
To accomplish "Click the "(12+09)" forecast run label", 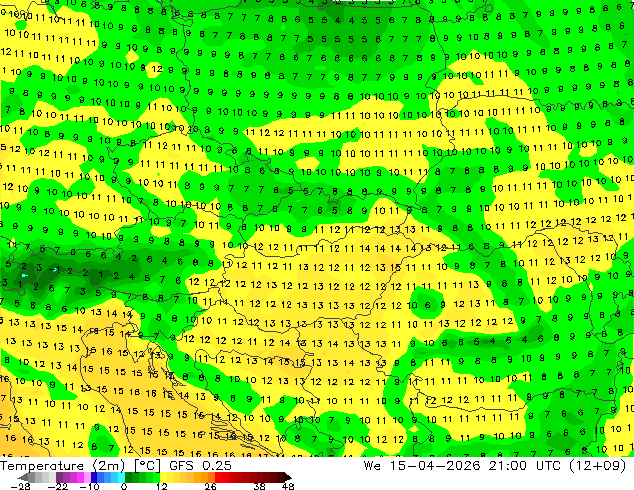I will (x=598, y=466).
